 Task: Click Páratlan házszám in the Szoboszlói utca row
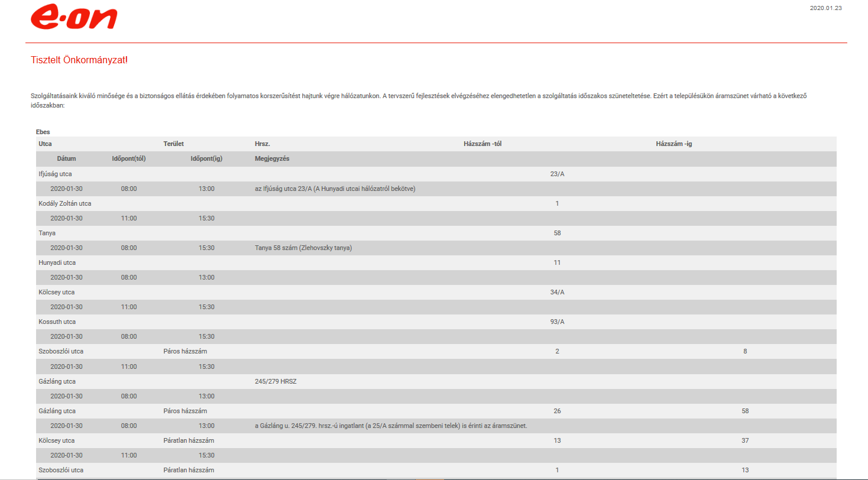pos(189,470)
